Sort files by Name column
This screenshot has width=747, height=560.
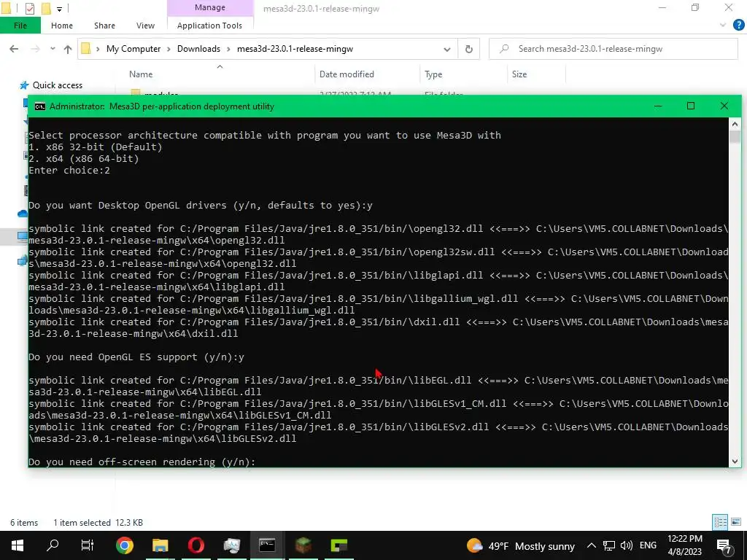click(x=141, y=74)
